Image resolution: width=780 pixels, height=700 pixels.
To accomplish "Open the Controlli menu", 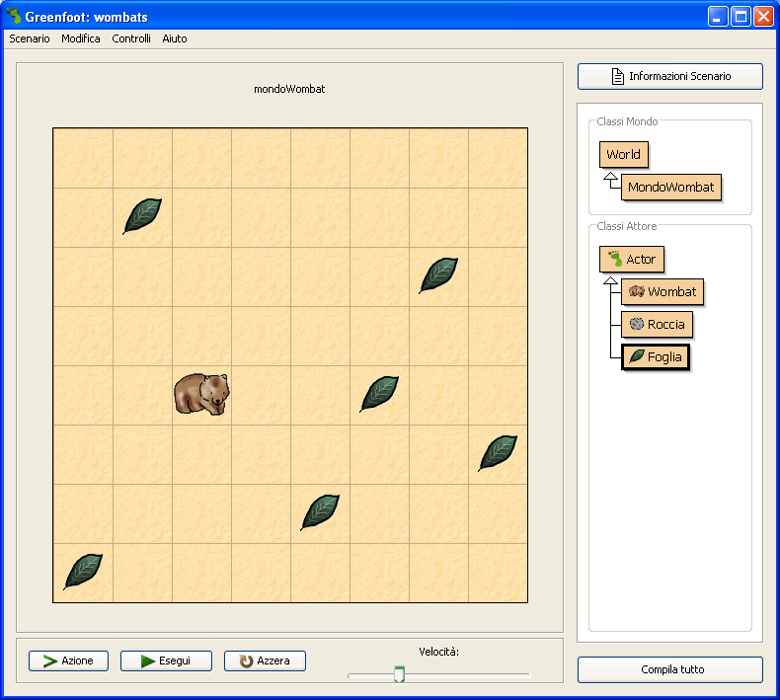I will pos(131,39).
